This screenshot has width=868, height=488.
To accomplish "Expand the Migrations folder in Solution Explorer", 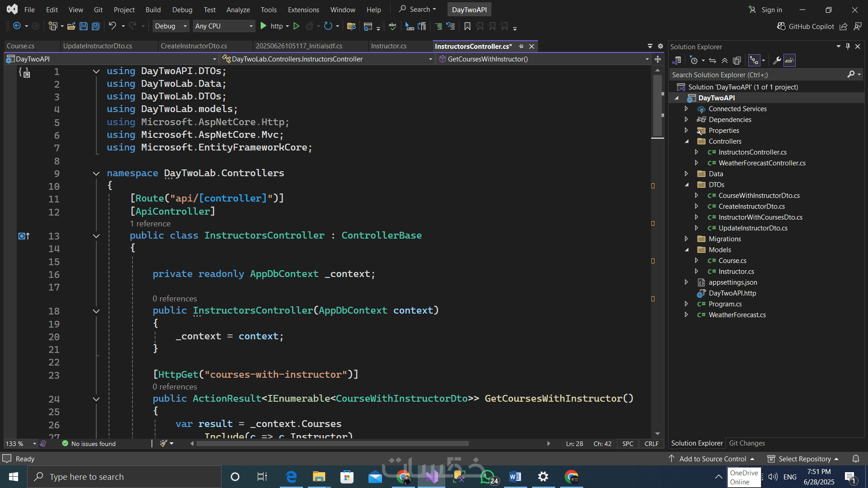I will click(686, 239).
